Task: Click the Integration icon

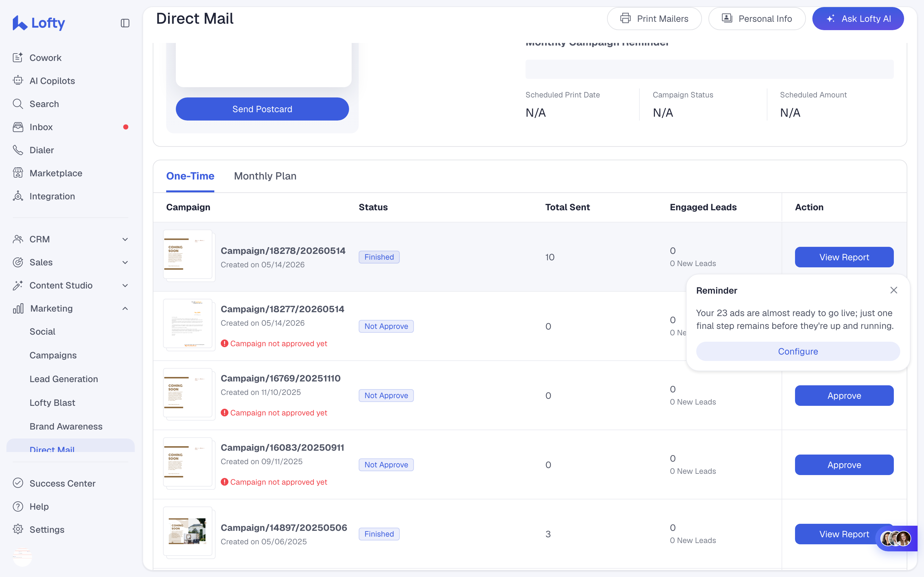Action: [x=18, y=196]
